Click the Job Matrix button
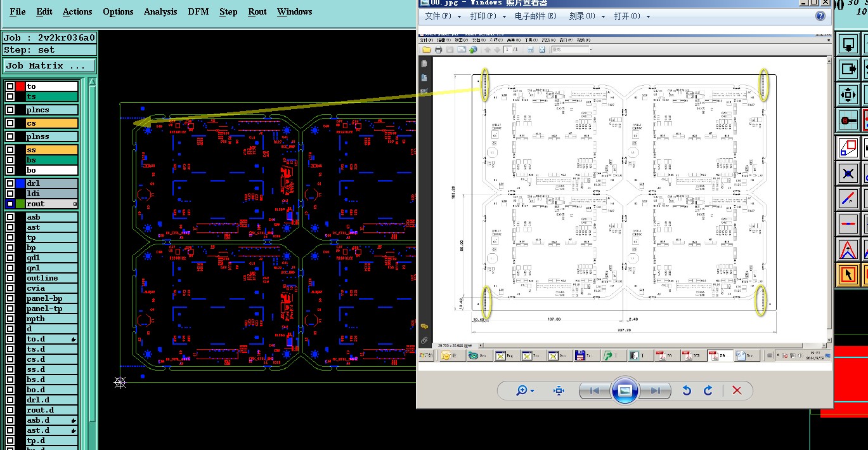This screenshot has width=868, height=450. point(49,65)
